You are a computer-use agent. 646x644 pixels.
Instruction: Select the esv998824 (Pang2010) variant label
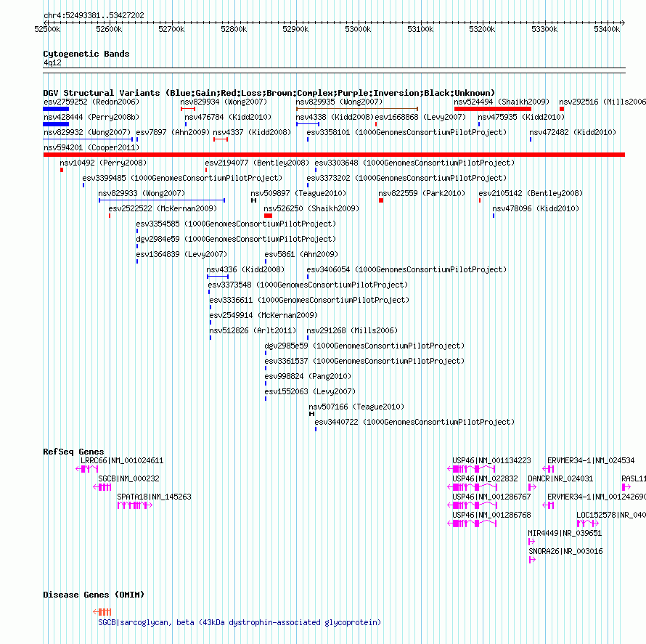coord(308,376)
